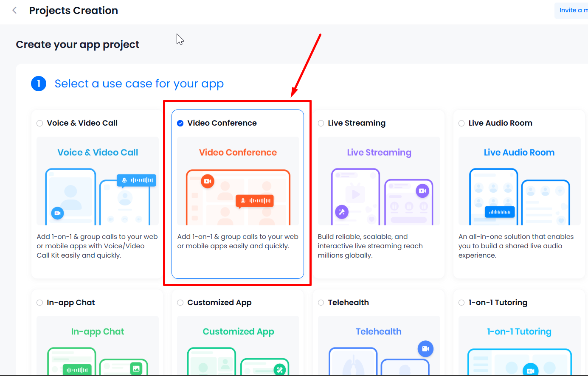
Task: Click the Video Conference illustration
Action: point(238,181)
